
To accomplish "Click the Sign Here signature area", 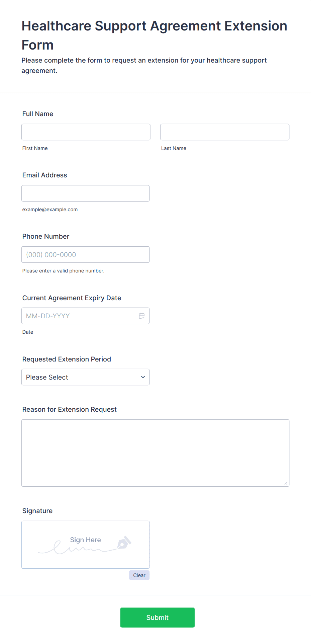I will click(x=86, y=545).
